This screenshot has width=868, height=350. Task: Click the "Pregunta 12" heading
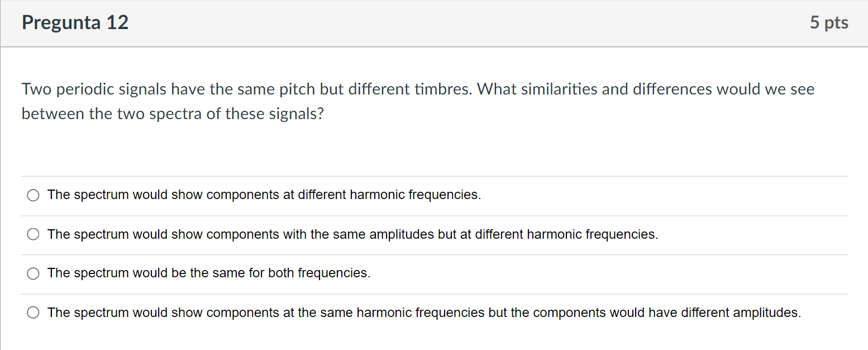pyautogui.click(x=75, y=23)
